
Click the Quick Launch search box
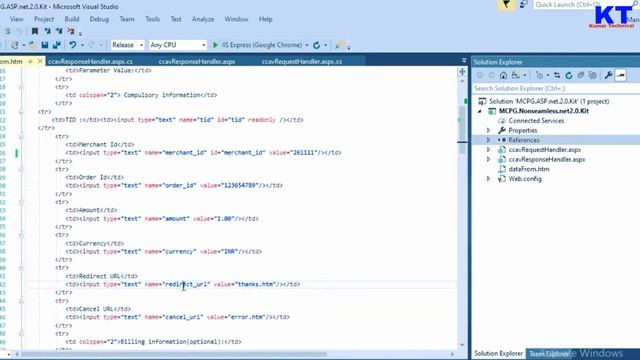pos(587,4)
